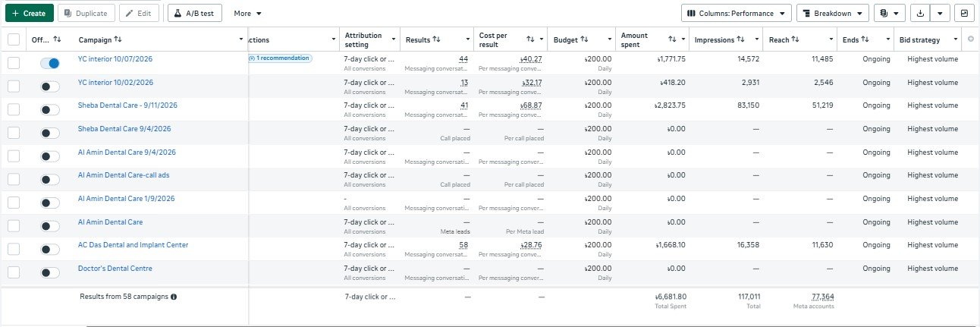Open AC Das Dental and Implant Center campaign

click(133, 245)
